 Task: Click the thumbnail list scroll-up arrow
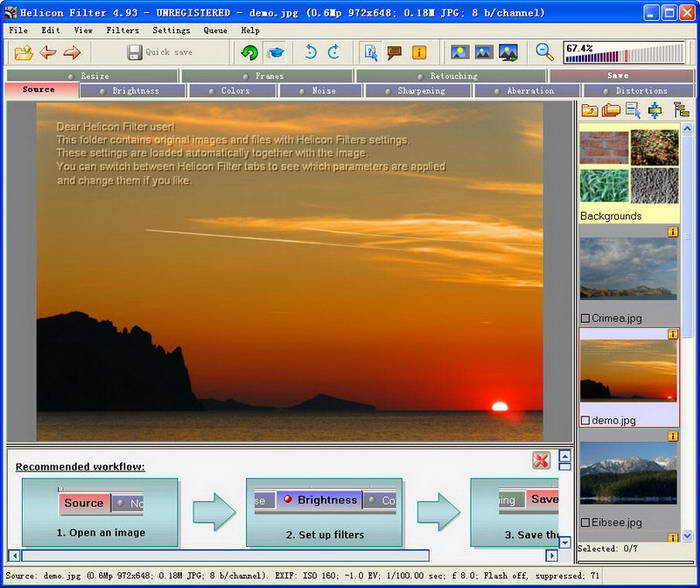pos(687,129)
